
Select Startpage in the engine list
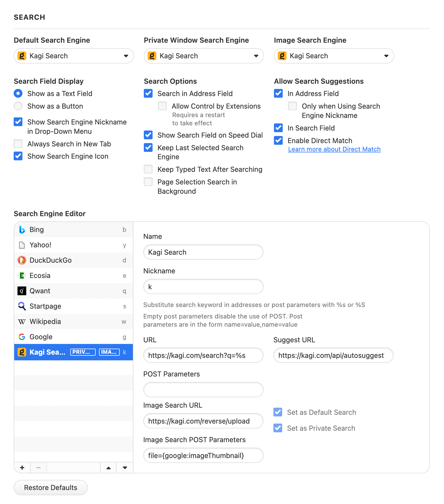click(x=74, y=306)
